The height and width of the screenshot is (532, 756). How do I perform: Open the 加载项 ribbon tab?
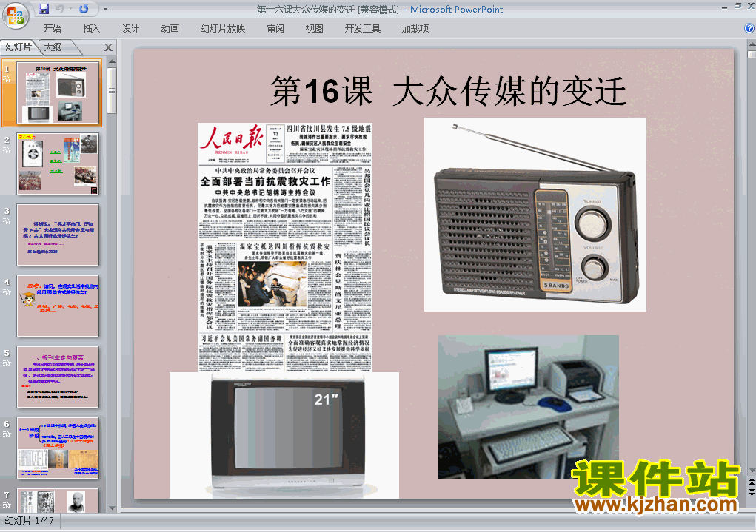coord(415,28)
